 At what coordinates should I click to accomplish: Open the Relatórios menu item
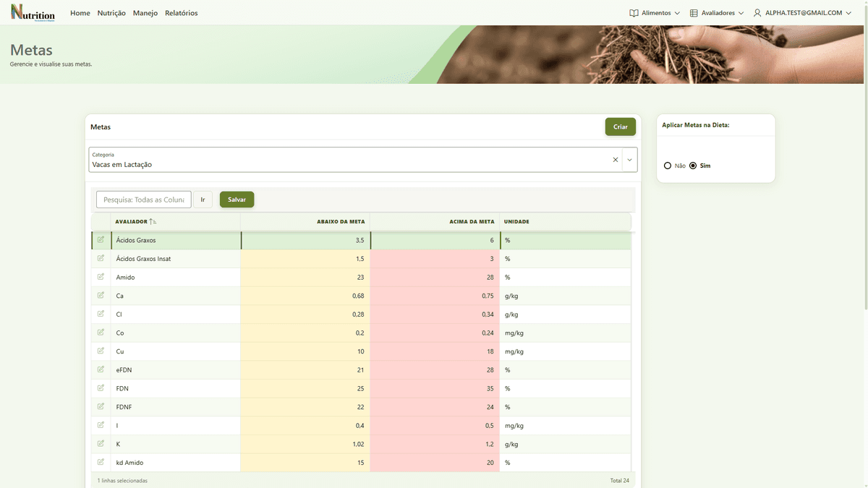(182, 13)
